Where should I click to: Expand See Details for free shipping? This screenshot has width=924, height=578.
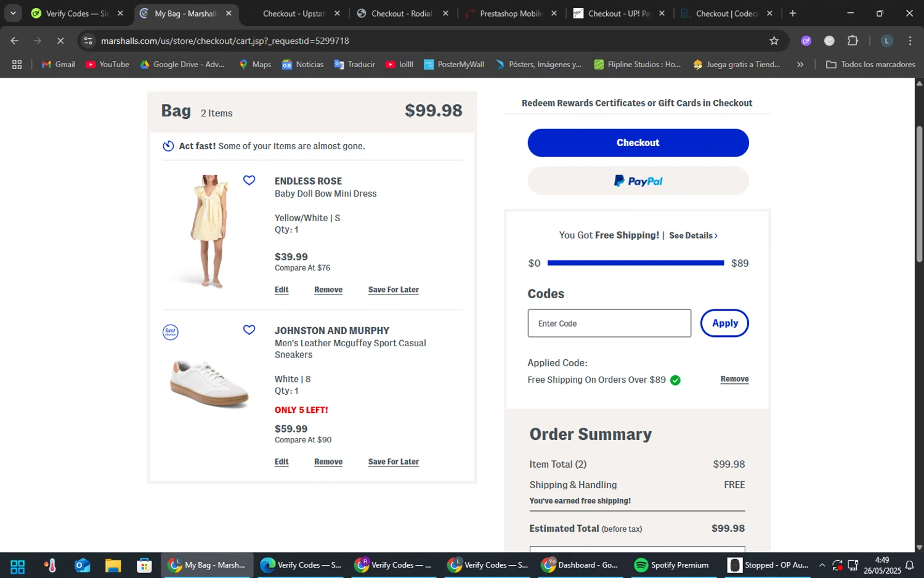click(x=693, y=235)
